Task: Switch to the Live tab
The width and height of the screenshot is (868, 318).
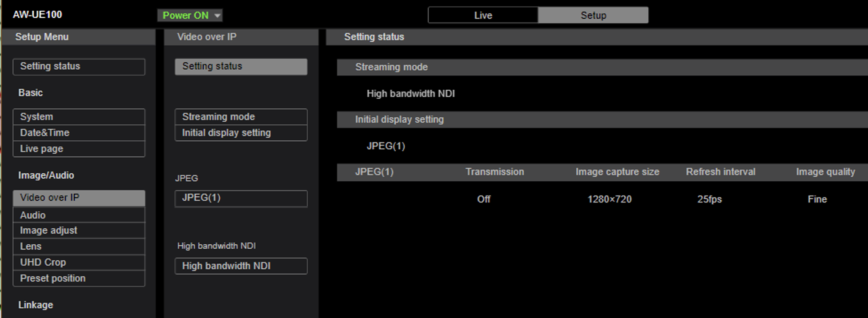Action: coord(483,16)
